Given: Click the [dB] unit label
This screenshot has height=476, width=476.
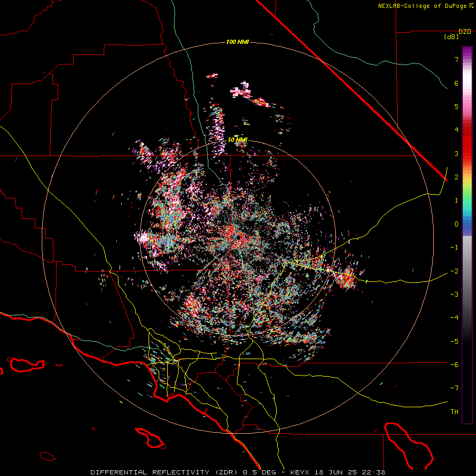Looking at the screenshot, I should 451,37.
